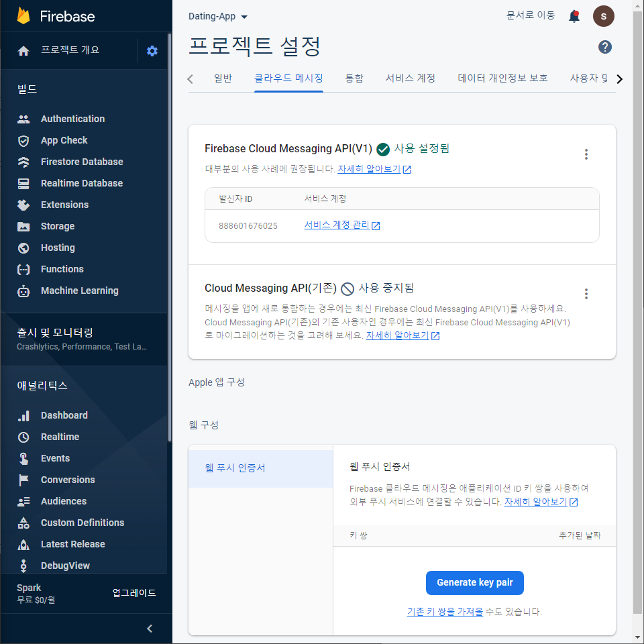This screenshot has width=644, height=644.
Task: Select the 클라우드 메시징 tab
Action: (288, 78)
